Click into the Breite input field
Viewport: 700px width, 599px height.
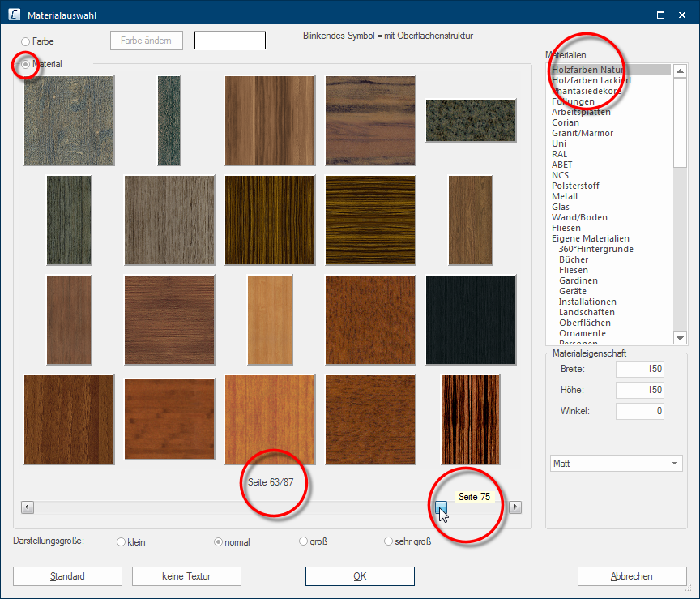click(x=639, y=370)
